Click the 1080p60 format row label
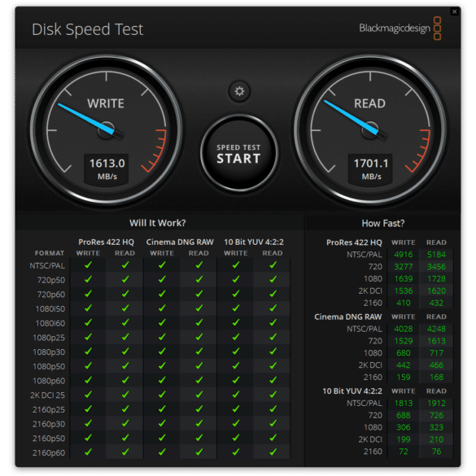Image resolution: width=476 pixels, height=476 pixels. (x=49, y=381)
